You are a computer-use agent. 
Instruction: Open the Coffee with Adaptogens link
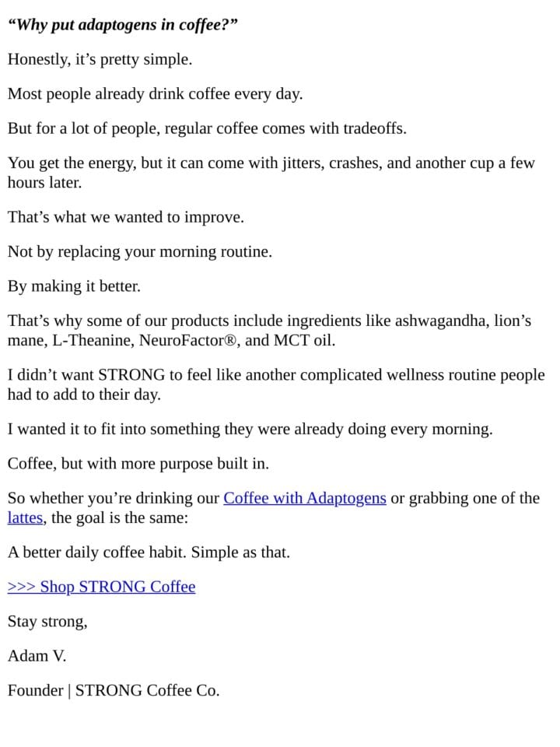pos(305,498)
